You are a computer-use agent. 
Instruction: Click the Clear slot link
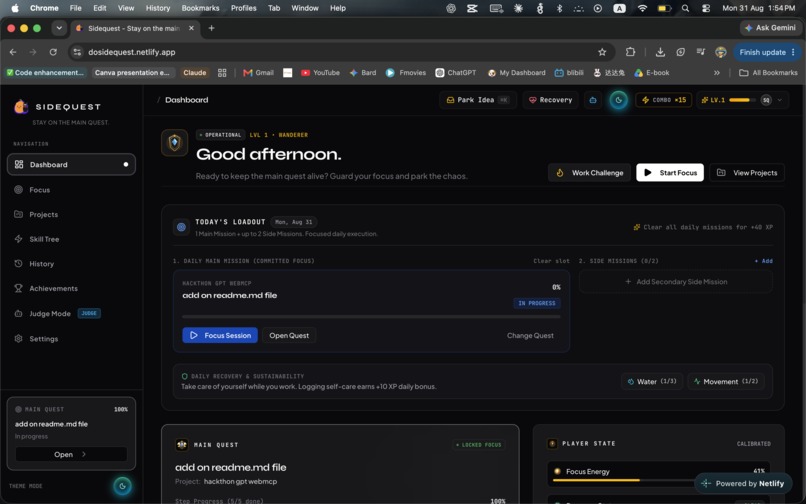pos(551,261)
